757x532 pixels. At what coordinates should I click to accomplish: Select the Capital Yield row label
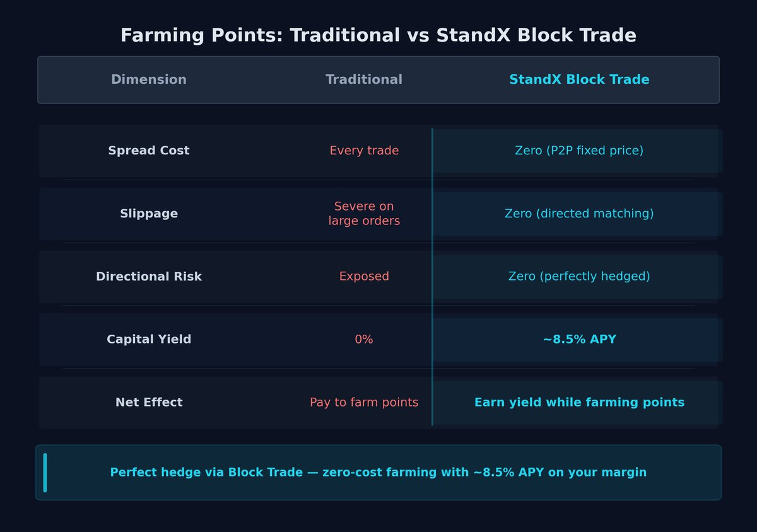[x=149, y=339]
